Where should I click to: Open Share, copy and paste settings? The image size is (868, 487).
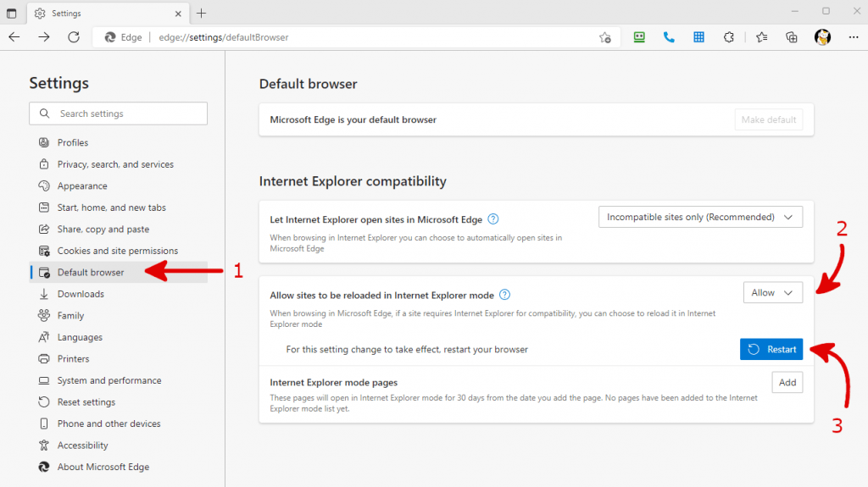(x=119, y=230)
